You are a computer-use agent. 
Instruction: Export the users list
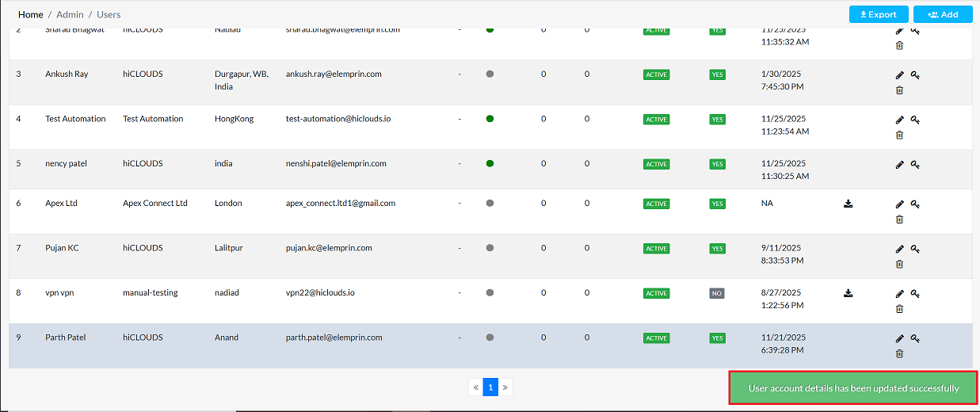pos(878,14)
